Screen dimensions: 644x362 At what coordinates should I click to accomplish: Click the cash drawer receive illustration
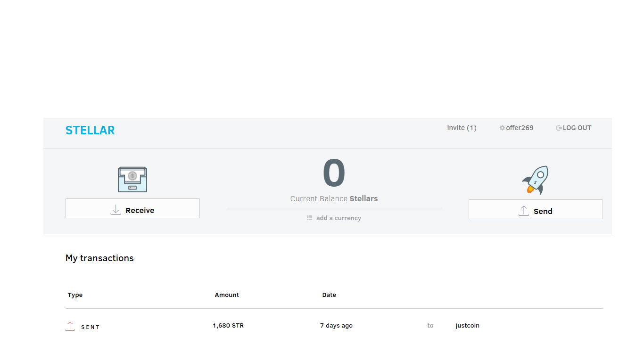point(132,179)
